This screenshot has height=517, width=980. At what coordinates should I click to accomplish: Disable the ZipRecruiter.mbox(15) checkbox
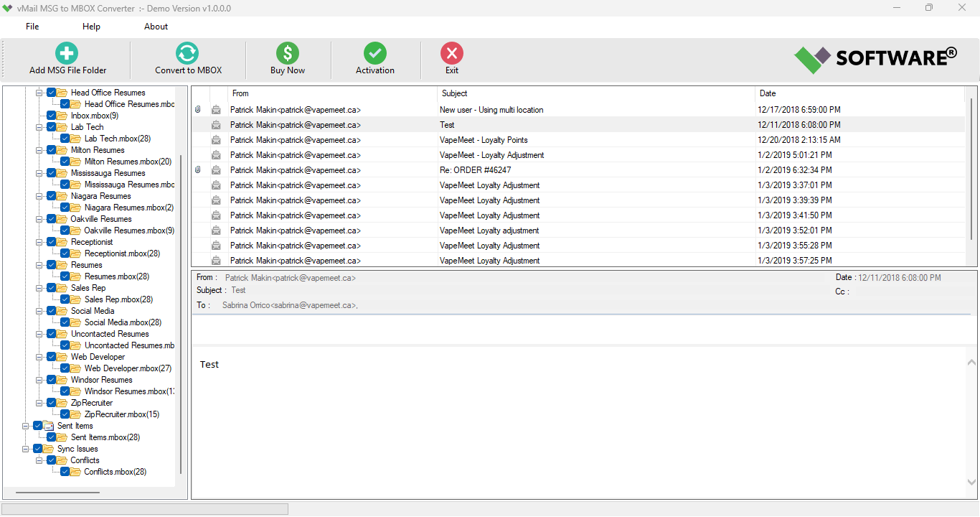tap(66, 414)
